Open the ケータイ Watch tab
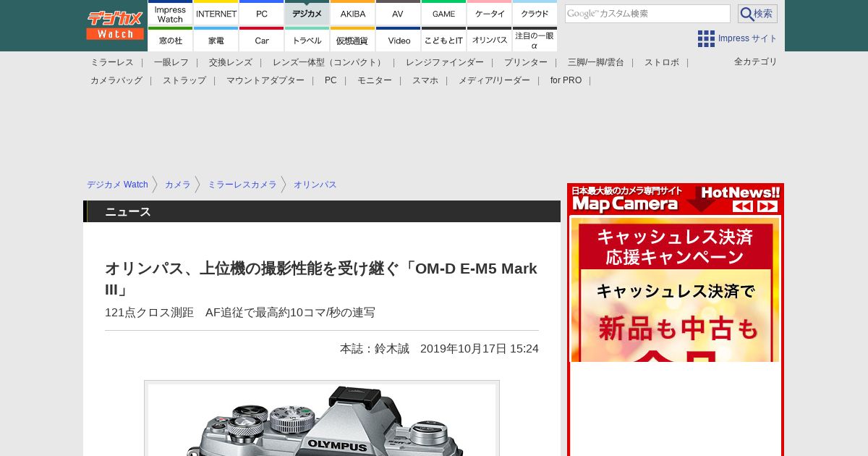This screenshot has width=868, height=456. tap(490, 13)
